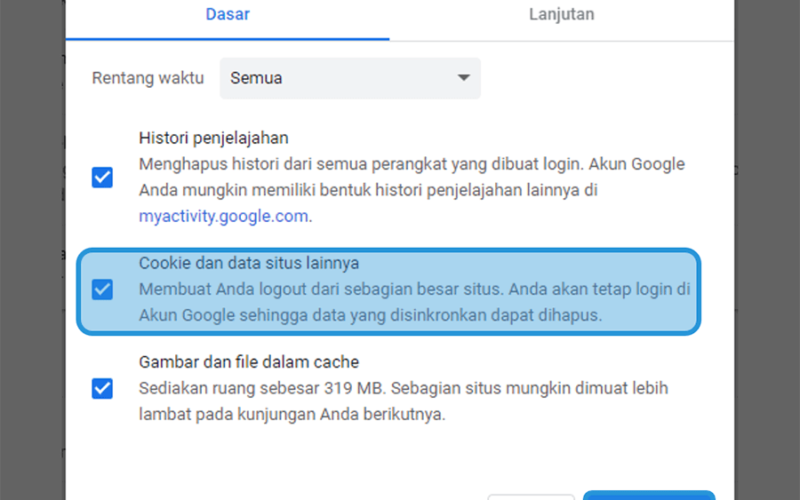Open the Lanjutan tab

[561, 14]
